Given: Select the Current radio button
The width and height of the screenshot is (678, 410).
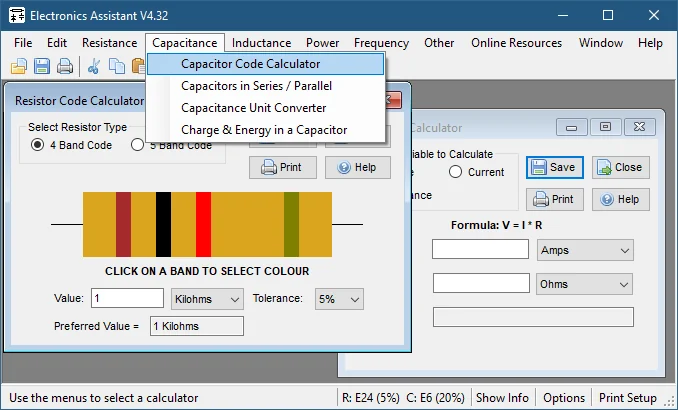Looking at the screenshot, I should [x=455, y=172].
